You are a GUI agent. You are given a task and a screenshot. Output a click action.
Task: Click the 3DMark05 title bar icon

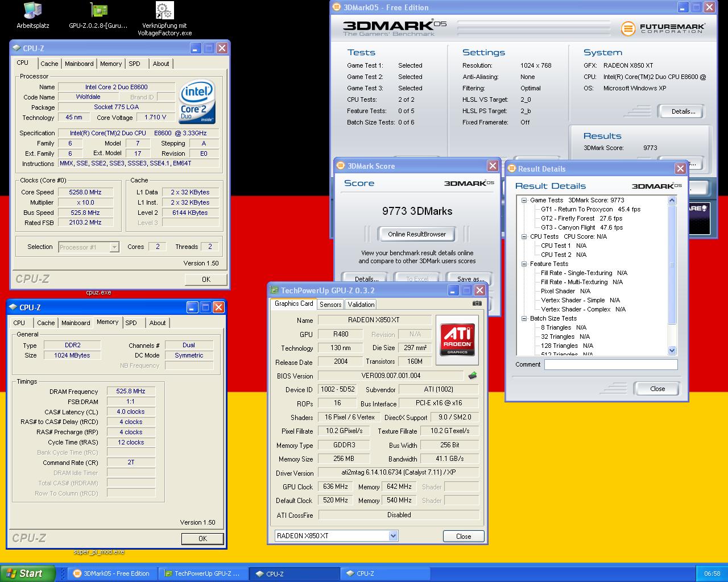(x=337, y=7)
